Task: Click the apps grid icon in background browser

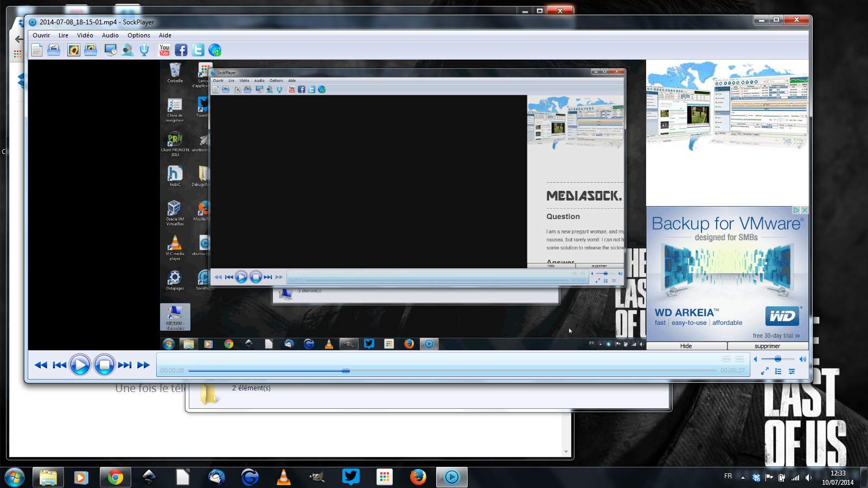Action: tap(18, 54)
